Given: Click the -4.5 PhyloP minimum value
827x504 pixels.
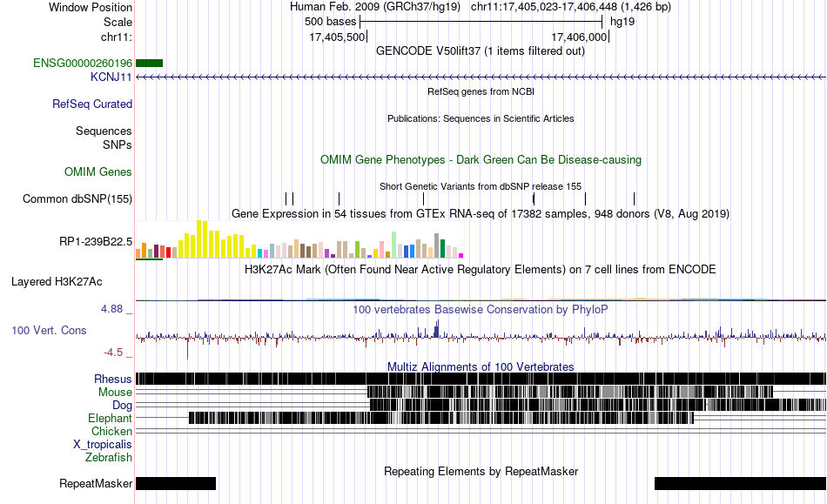Looking at the screenshot, I should click(113, 353).
